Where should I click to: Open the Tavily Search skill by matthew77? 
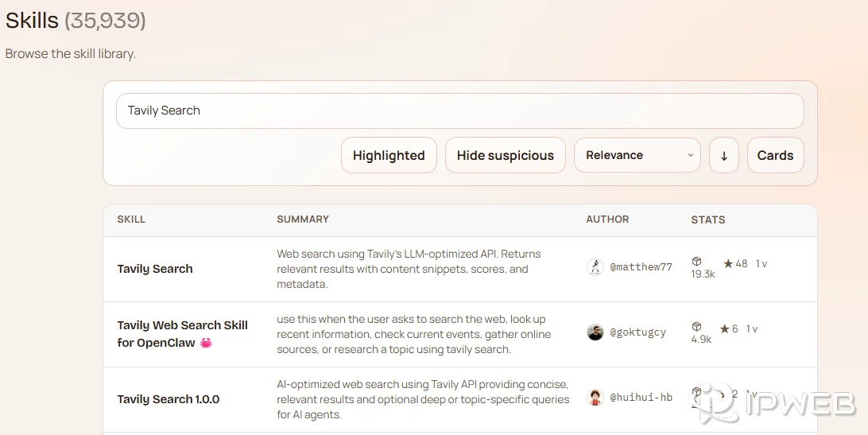click(155, 269)
